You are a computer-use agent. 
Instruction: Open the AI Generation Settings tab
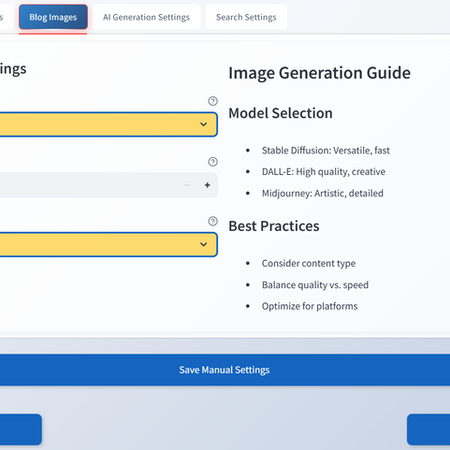(146, 17)
